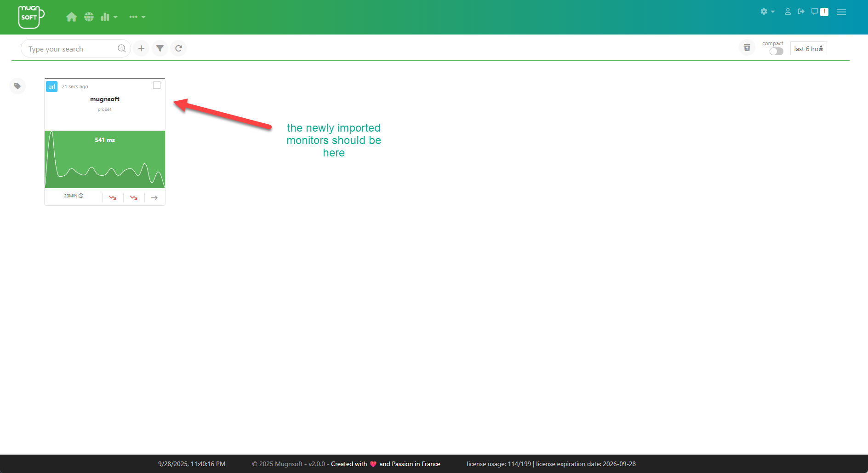This screenshot has height=473, width=868.
Task: Toggle the compact view switch
Action: tap(776, 51)
